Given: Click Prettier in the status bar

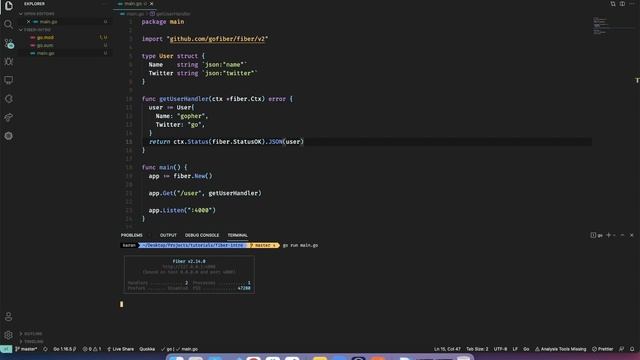Looking at the screenshot, I should point(602,349).
